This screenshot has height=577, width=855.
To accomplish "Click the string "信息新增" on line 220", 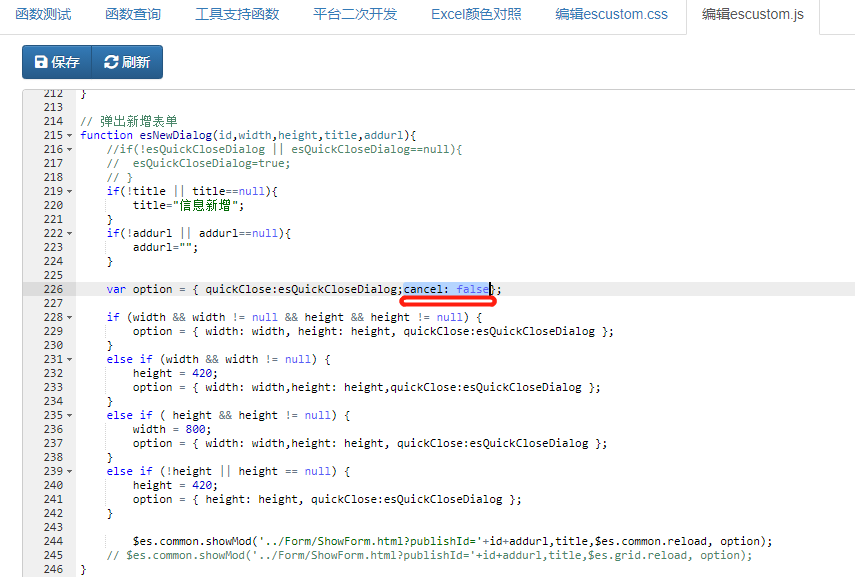I will [x=205, y=205].
